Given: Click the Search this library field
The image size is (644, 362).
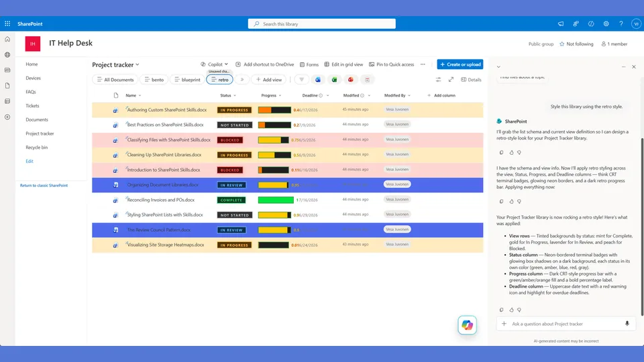Looking at the screenshot, I should point(321,24).
